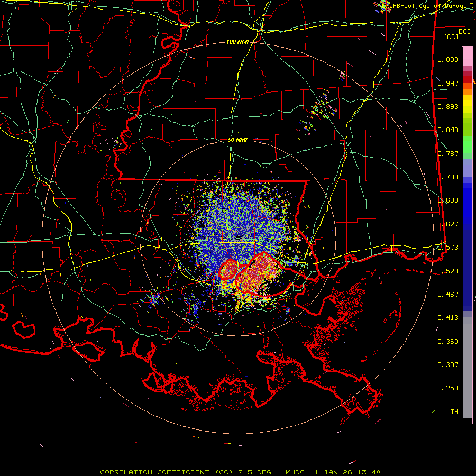The image size is (476, 476).
Task: Click the KHDC 11 JAN 26 13:48 timestamp
Action: [x=333, y=472]
